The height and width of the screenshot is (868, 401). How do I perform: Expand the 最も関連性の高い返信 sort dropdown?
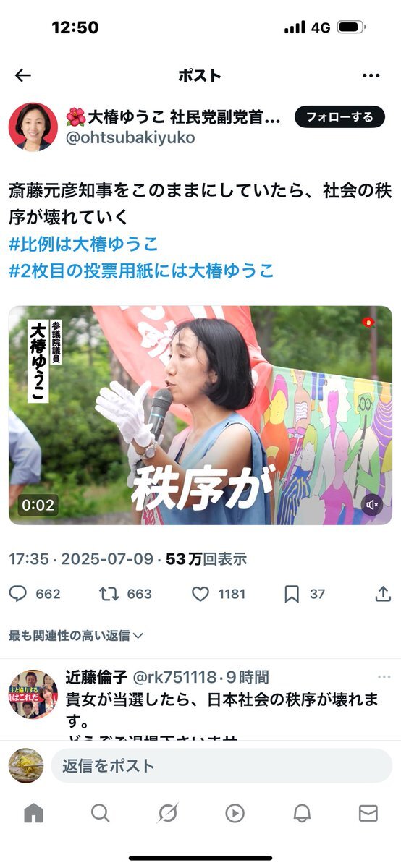[x=76, y=636]
